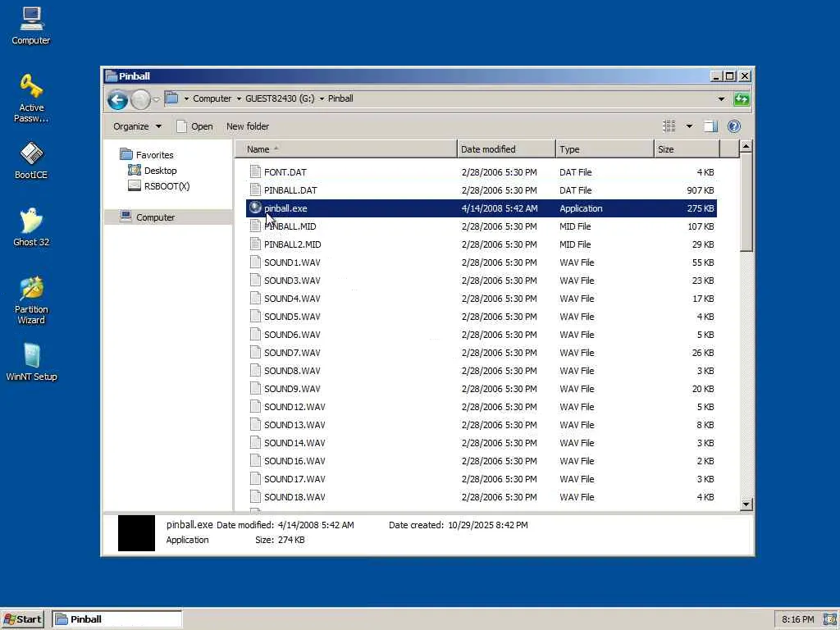The image size is (840, 630).
Task: Click the Start button
Action: pos(23,619)
